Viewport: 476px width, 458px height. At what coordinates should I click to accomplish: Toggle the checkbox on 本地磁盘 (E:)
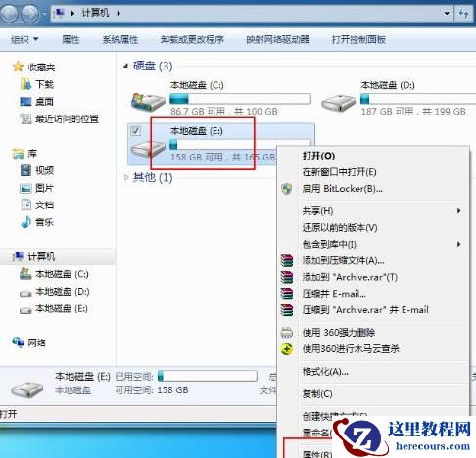tap(135, 131)
